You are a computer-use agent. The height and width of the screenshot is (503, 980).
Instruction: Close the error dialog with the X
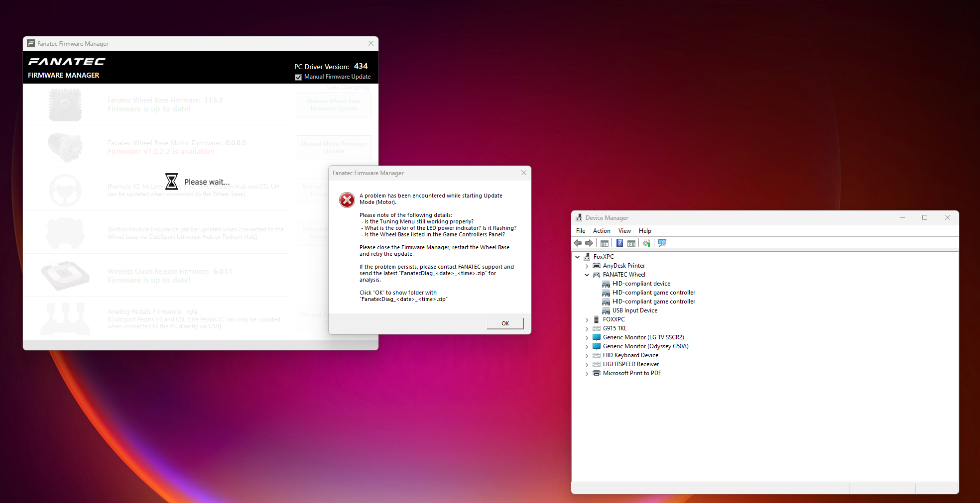point(524,173)
